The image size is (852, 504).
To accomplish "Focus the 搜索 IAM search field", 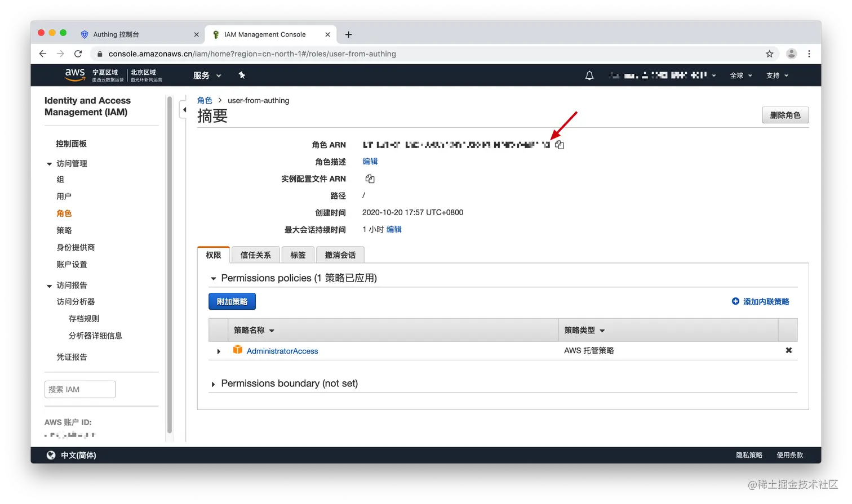I will point(80,389).
